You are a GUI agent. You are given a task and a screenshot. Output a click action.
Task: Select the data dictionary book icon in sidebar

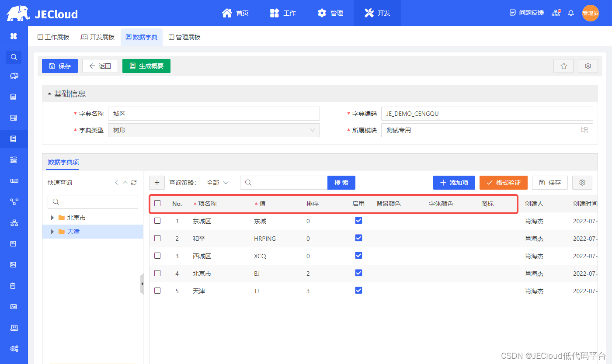pos(14,139)
